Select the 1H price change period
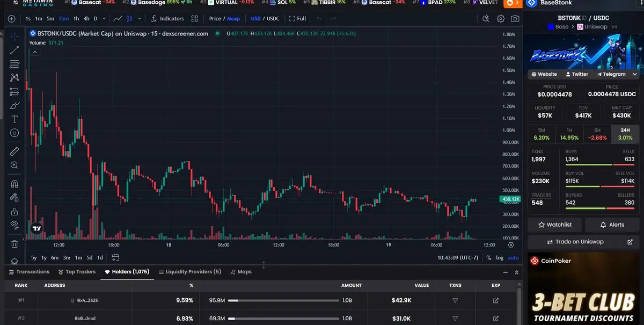 pos(569,134)
